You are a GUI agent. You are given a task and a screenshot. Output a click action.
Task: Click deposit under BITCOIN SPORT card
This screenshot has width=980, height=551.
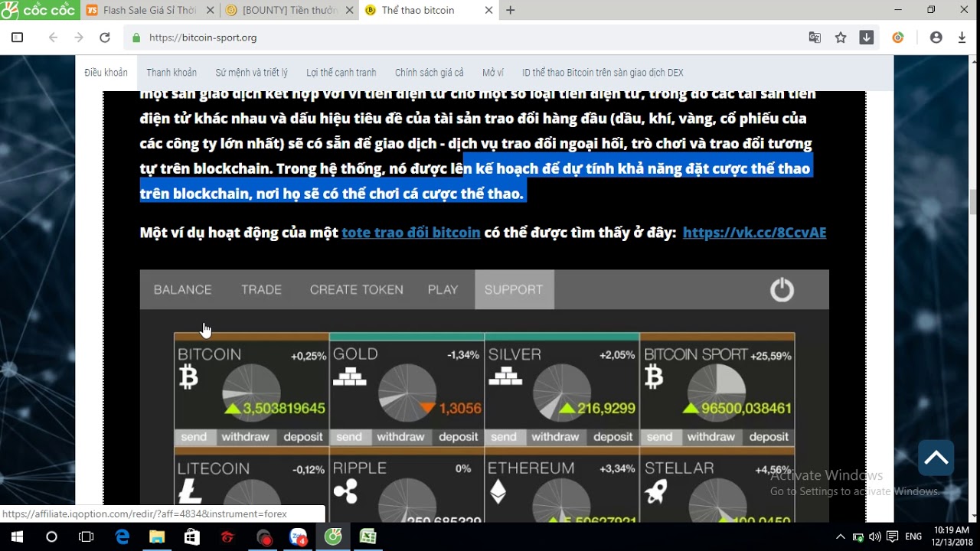pos(769,437)
